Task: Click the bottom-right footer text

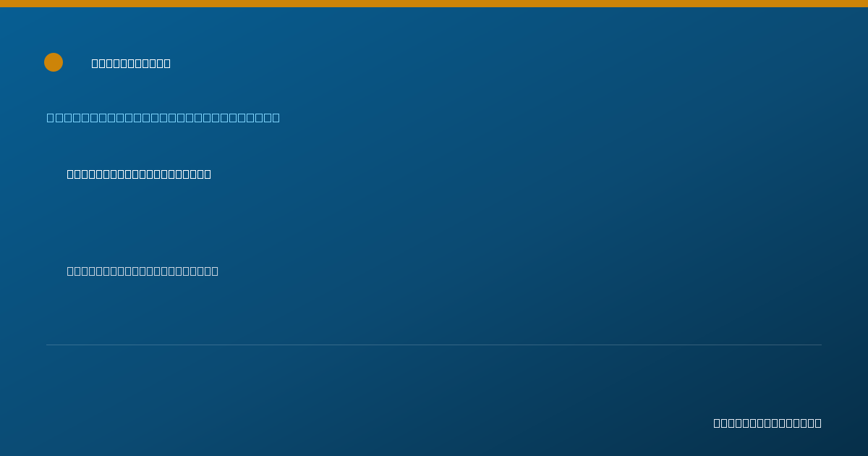Action: 767,423
